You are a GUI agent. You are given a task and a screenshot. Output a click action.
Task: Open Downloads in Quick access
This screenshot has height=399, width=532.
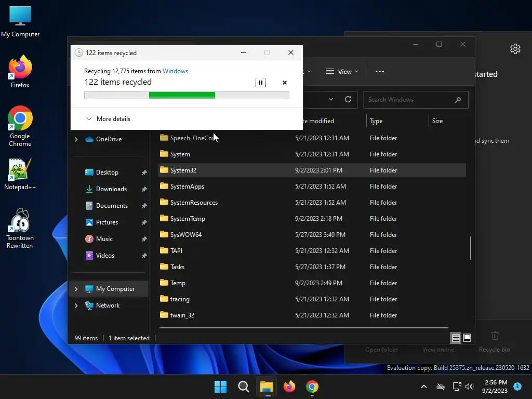coord(111,189)
